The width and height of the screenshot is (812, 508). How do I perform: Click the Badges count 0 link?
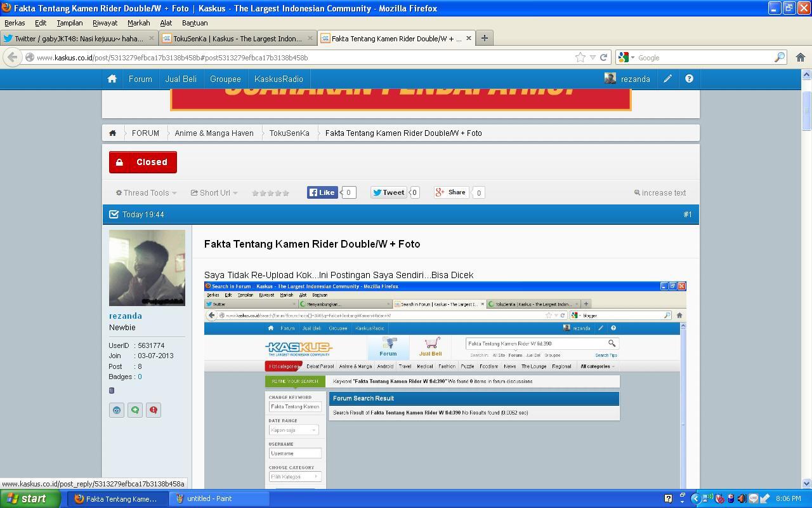[x=140, y=377]
